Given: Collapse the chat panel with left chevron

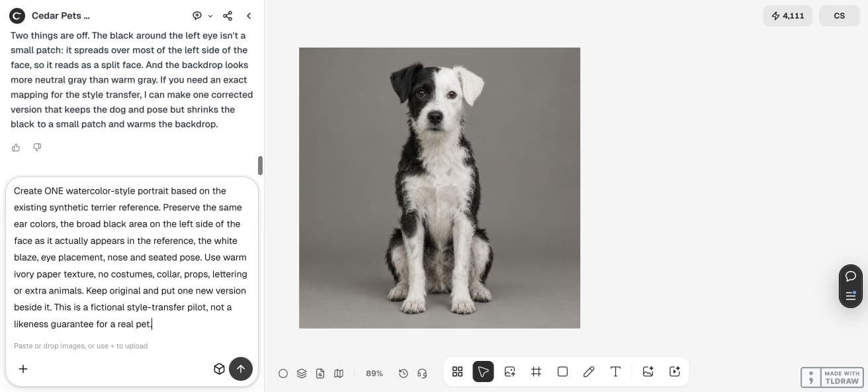Looking at the screenshot, I should (x=249, y=16).
